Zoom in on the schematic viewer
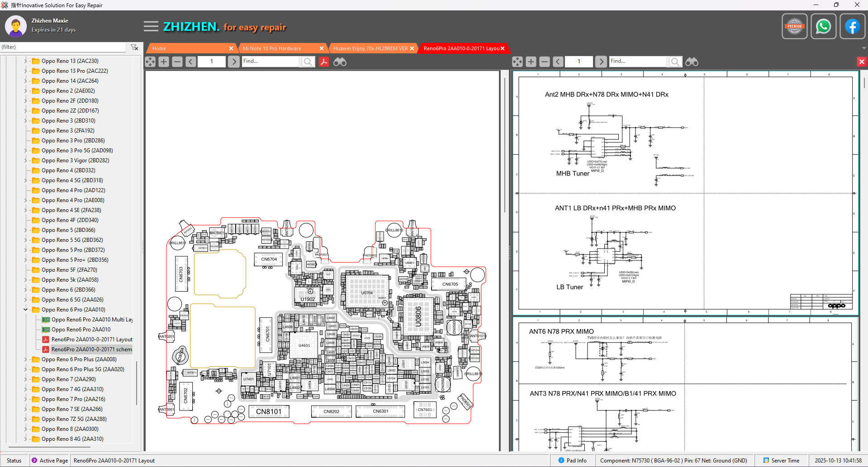Viewport: 868px width, 467px height. coord(531,61)
